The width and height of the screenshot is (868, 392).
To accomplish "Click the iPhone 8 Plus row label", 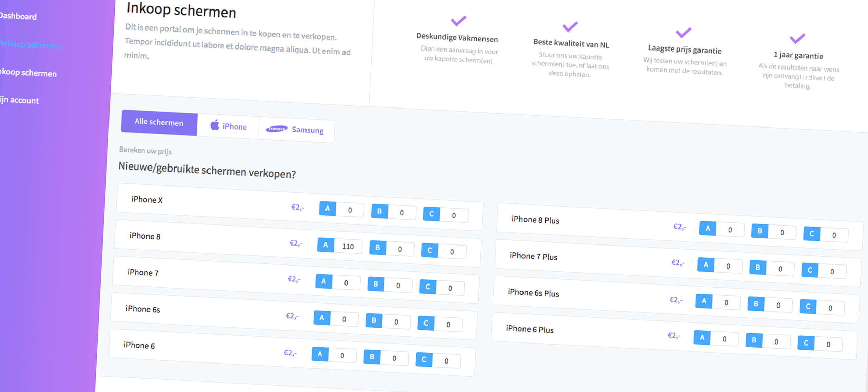I will click(535, 220).
